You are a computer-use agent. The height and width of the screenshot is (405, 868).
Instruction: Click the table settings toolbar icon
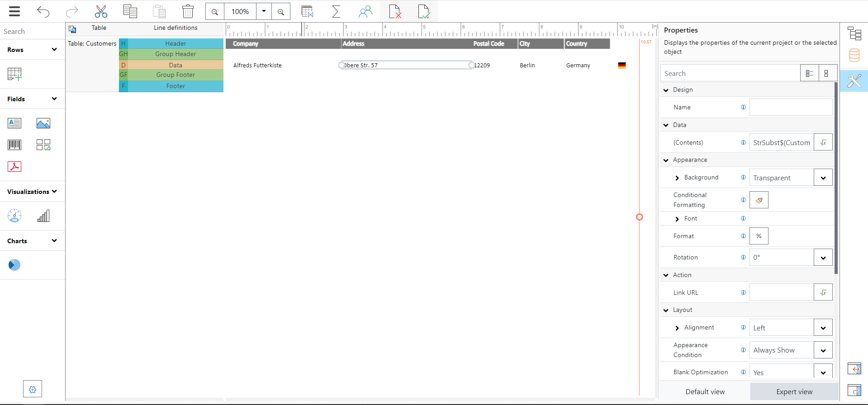pos(308,11)
